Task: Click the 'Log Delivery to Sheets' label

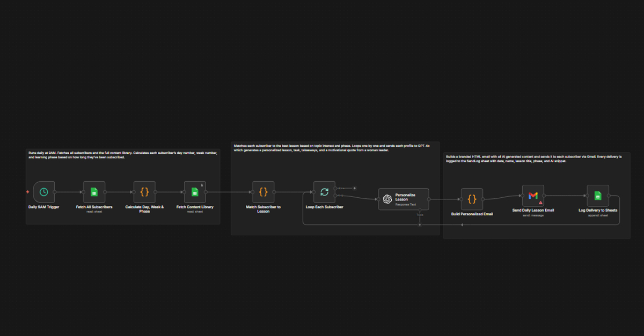Action: click(x=597, y=211)
